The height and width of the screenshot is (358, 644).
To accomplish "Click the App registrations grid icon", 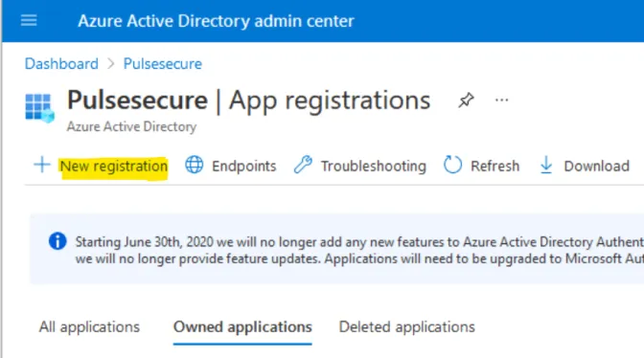I will click(39, 108).
